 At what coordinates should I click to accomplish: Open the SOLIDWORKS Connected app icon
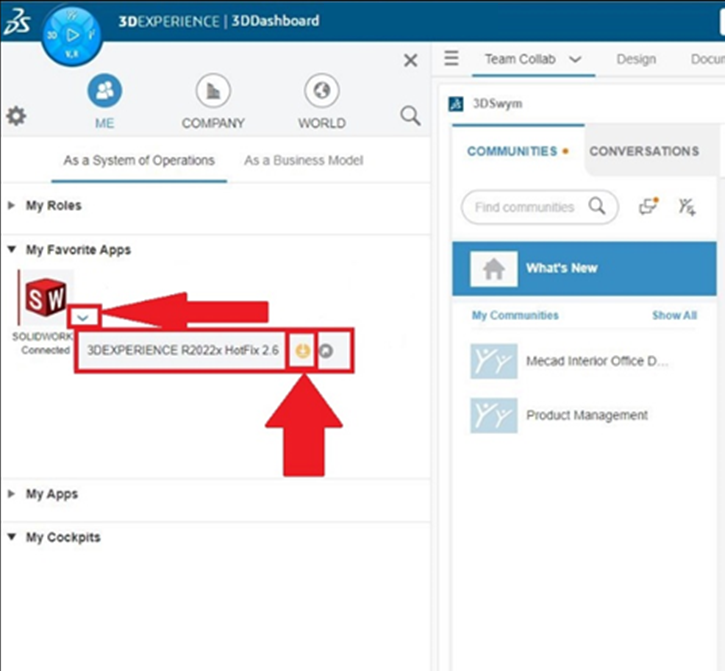point(46,296)
